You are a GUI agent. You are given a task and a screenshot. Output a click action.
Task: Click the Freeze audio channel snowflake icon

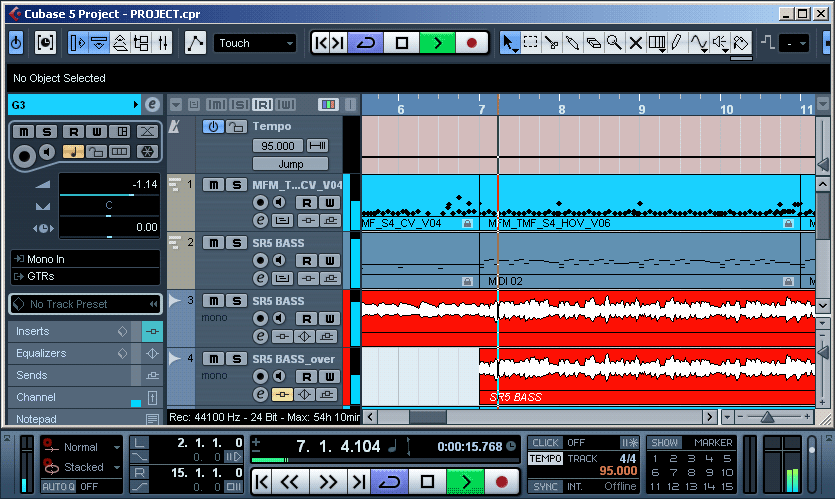tap(147, 152)
